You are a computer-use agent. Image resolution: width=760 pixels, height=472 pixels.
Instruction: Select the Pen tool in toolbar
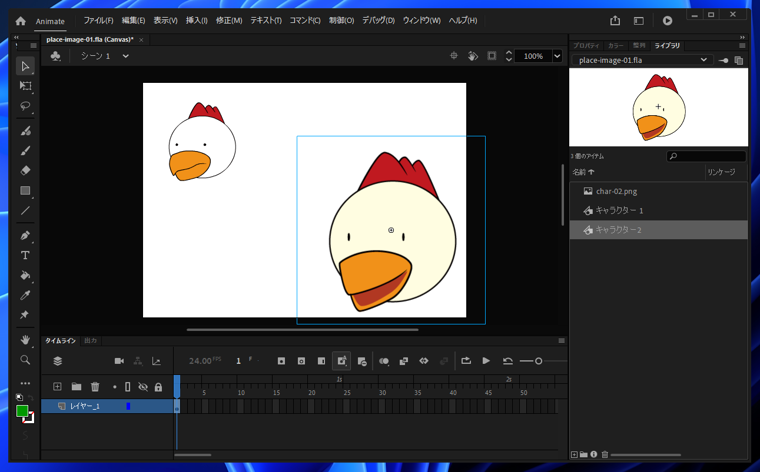coord(25,236)
